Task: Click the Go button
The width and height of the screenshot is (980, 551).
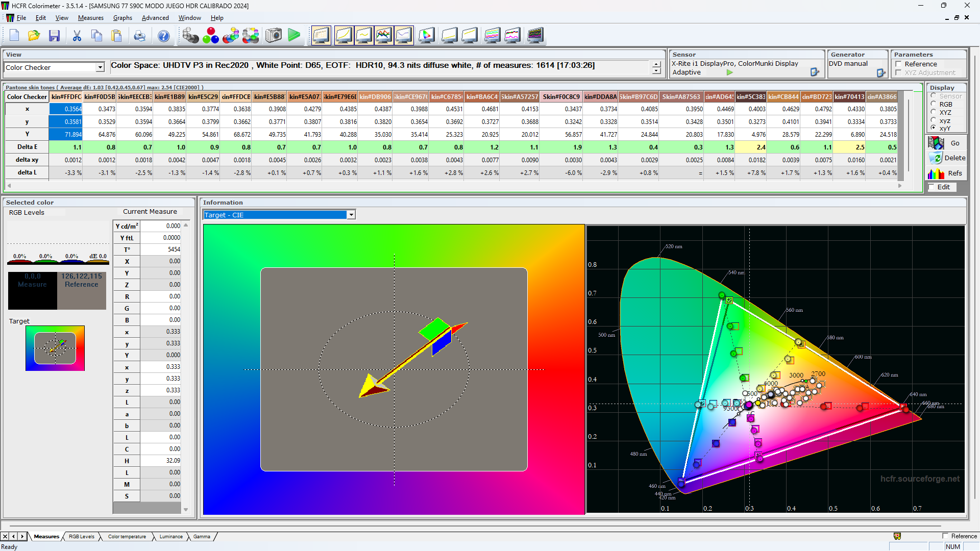Action: (947, 143)
